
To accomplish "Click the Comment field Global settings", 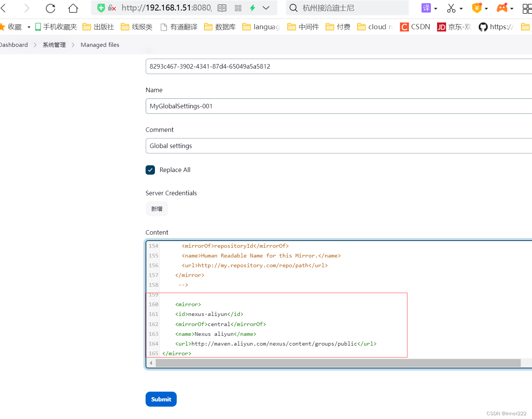I will click(x=339, y=146).
